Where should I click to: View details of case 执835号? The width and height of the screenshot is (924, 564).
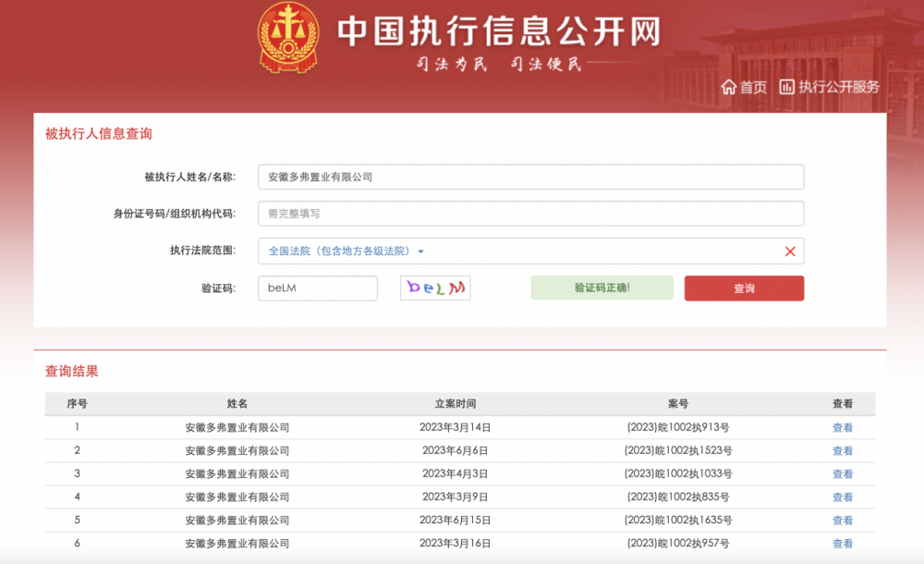pyautogui.click(x=842, y=497)
